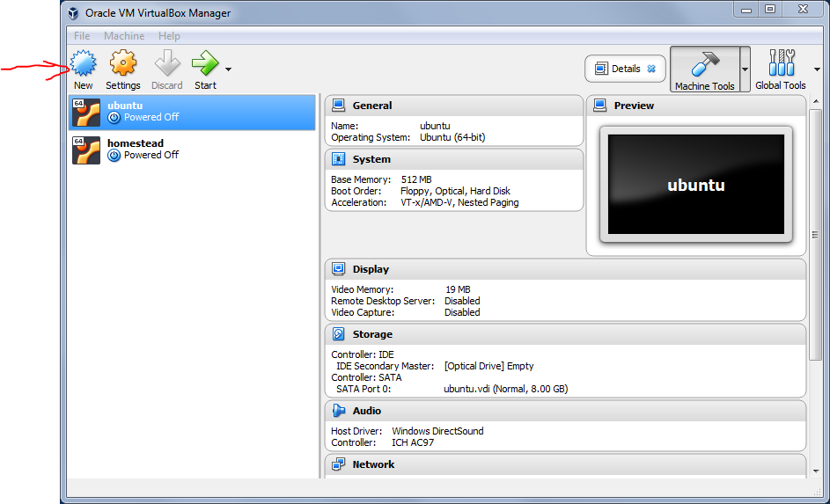
Task: Click '[Optical Drive] Empty' text
Action: coord(489,366)
